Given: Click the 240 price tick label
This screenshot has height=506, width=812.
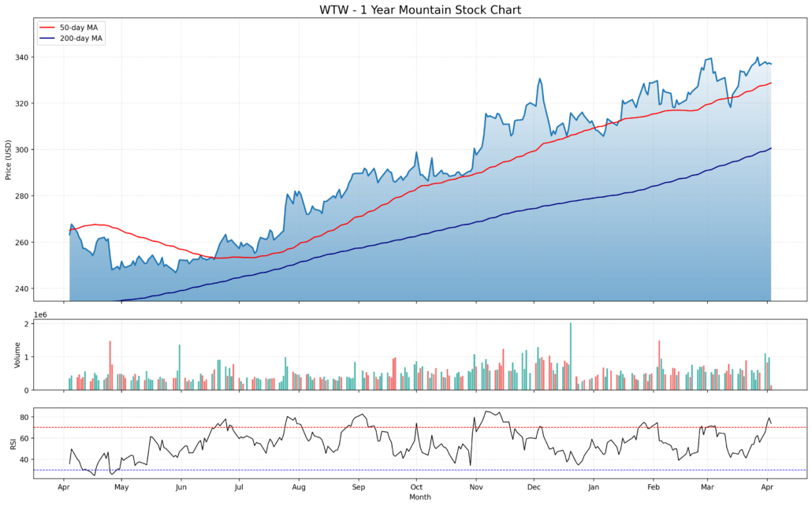Looking at the screenshot, I should pos(22,289).
